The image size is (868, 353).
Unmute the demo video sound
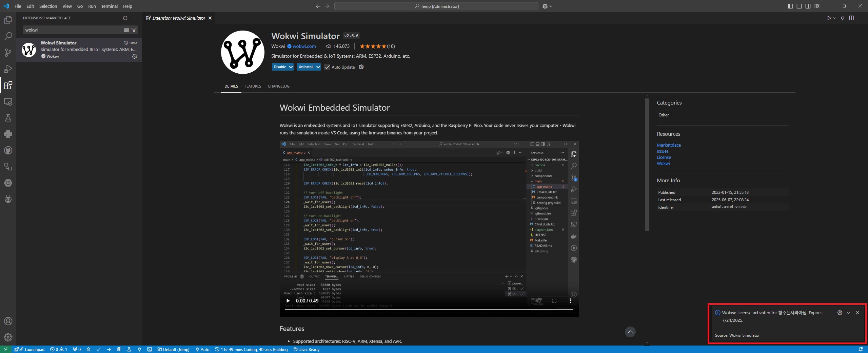click(x=538, y=301)
